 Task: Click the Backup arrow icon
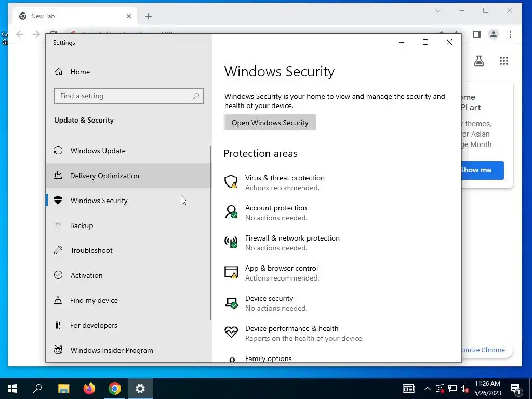coord(58,225)
